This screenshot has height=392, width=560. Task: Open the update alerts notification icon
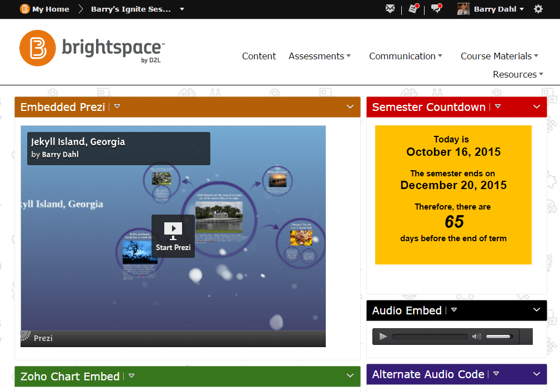click(413, 8)
